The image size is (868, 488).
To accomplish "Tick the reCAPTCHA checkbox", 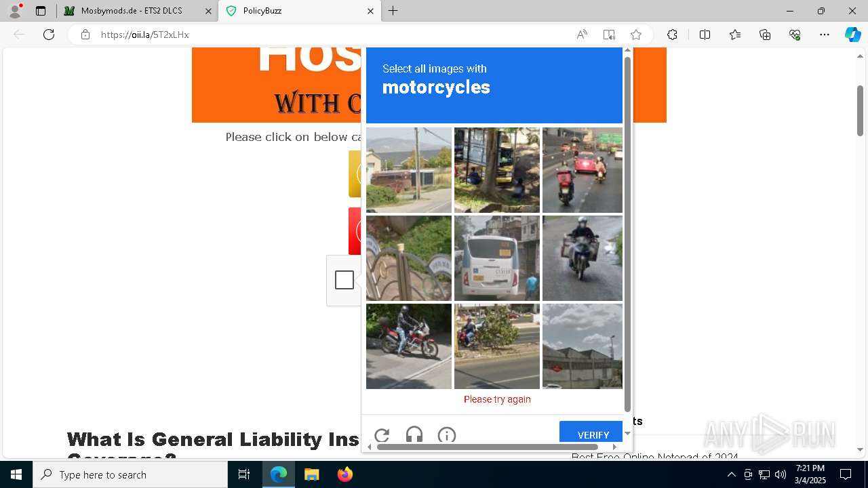I will click(x=344, y=280).
